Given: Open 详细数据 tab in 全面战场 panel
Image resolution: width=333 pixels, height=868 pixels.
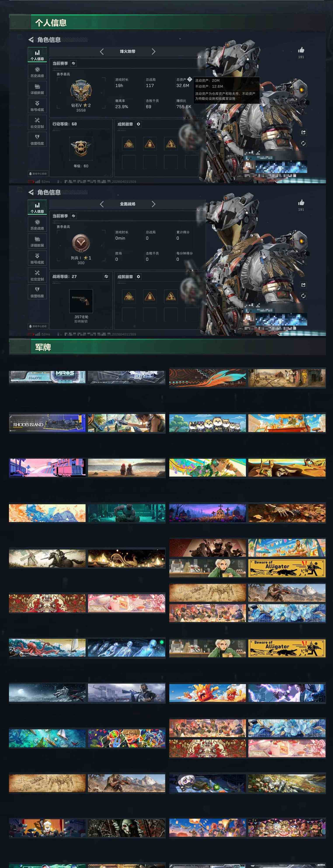Looking at the screenshot, I should [x=37, y=242].
